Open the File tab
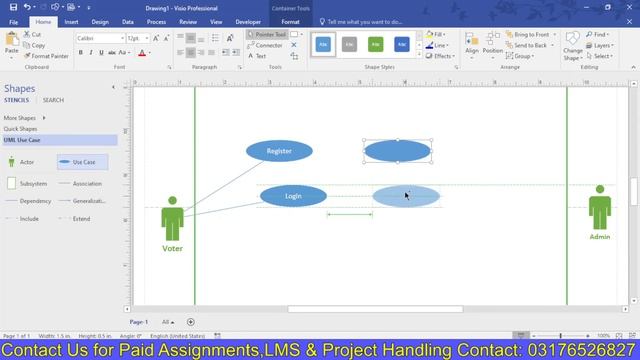The width and height of the screenshot is (640, 360). tap(13, 22)
